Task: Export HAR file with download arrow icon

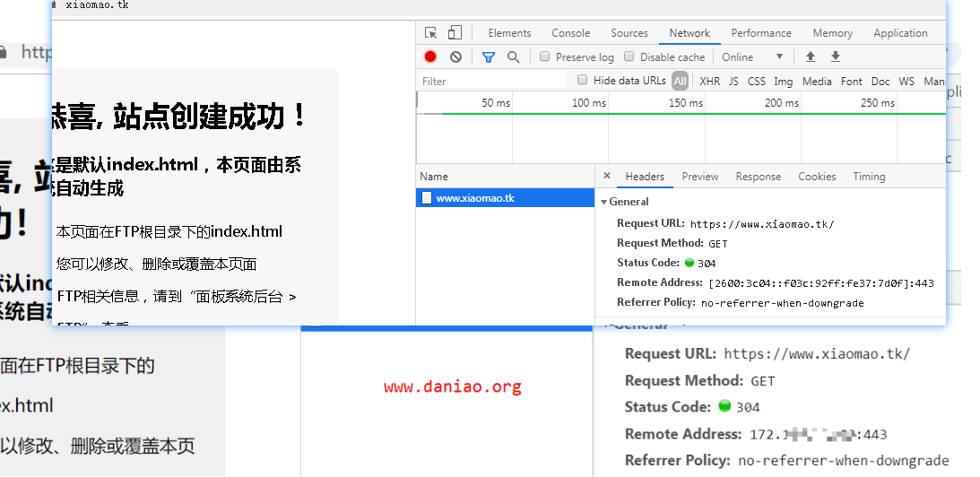Action: [x=835, y=56]
